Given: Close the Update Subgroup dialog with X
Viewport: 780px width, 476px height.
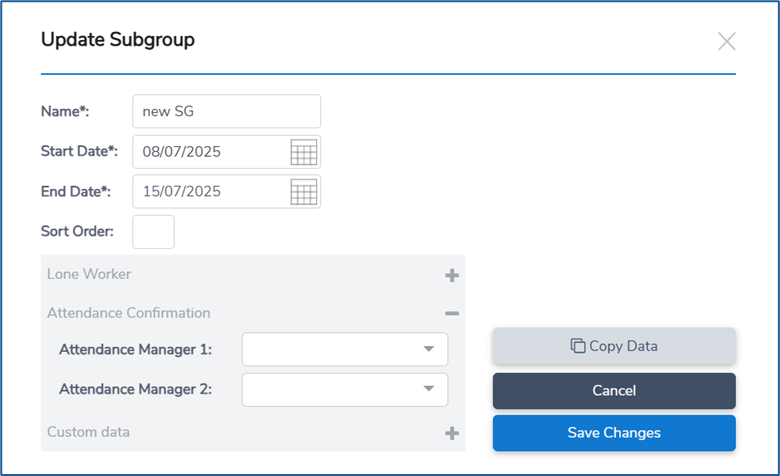Looking at the screenshot, I should pyautogui.click(x=727, y=41).
